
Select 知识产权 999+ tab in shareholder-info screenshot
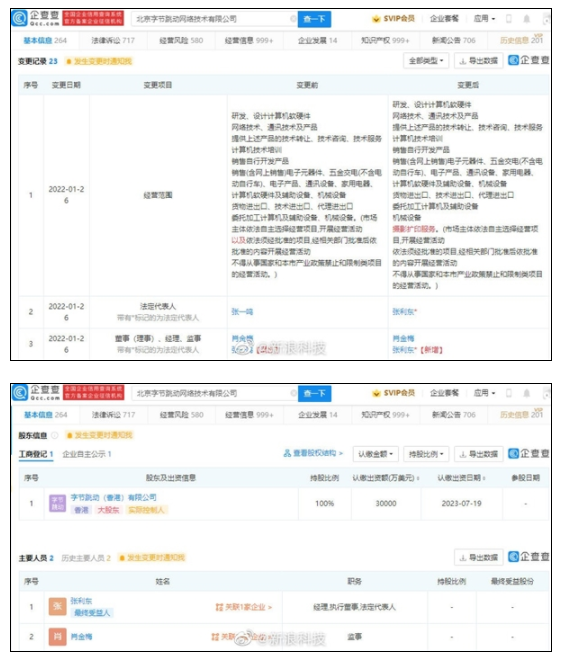pyautogui.click(x=385, y=415)
